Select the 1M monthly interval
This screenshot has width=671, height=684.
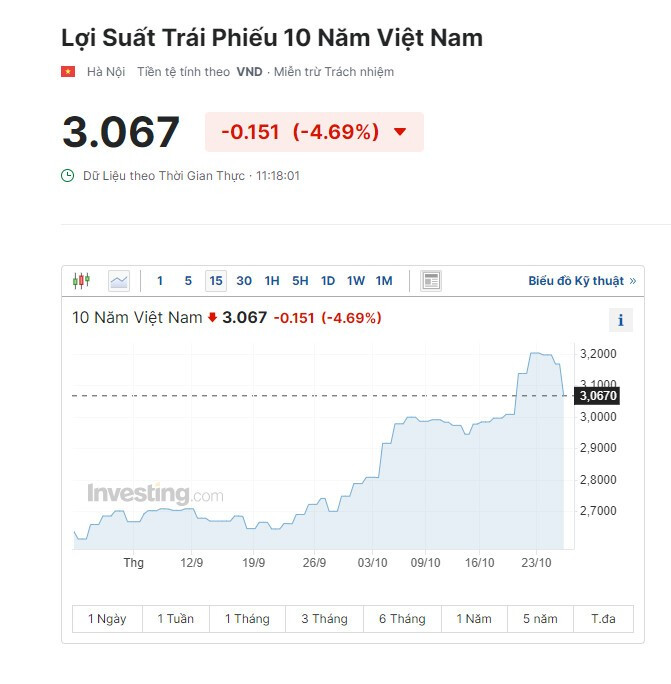click(384, 281)
